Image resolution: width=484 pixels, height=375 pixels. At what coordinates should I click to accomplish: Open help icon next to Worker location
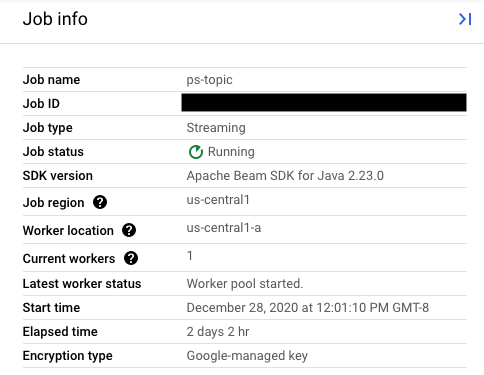[x=129, y=230]
